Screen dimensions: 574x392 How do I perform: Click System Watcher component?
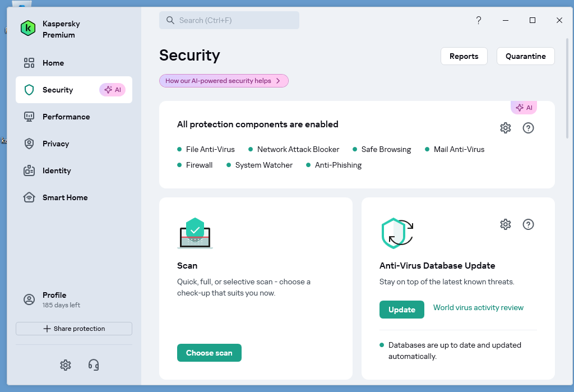260,165
